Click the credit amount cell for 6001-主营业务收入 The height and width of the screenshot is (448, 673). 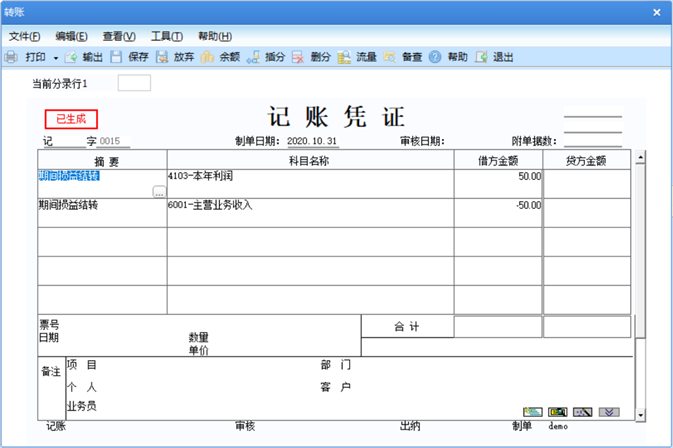click(x=587, y=213)
